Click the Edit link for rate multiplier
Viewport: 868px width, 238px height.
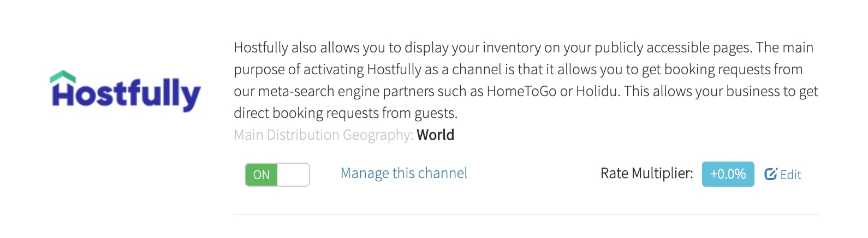[x=790, y=175]
